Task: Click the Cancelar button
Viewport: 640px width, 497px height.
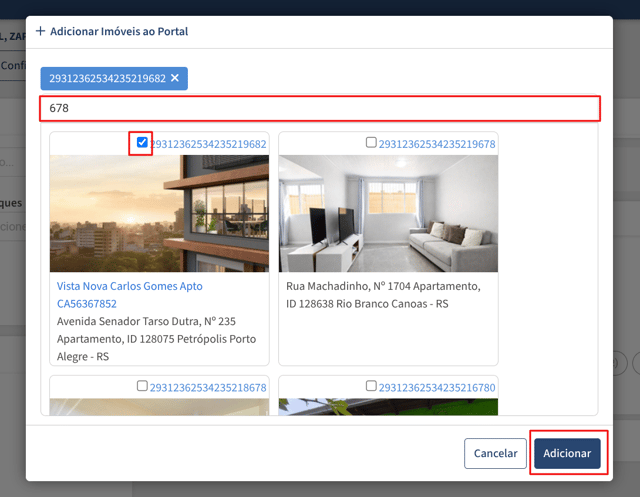Action: click(x=495, y=453)
